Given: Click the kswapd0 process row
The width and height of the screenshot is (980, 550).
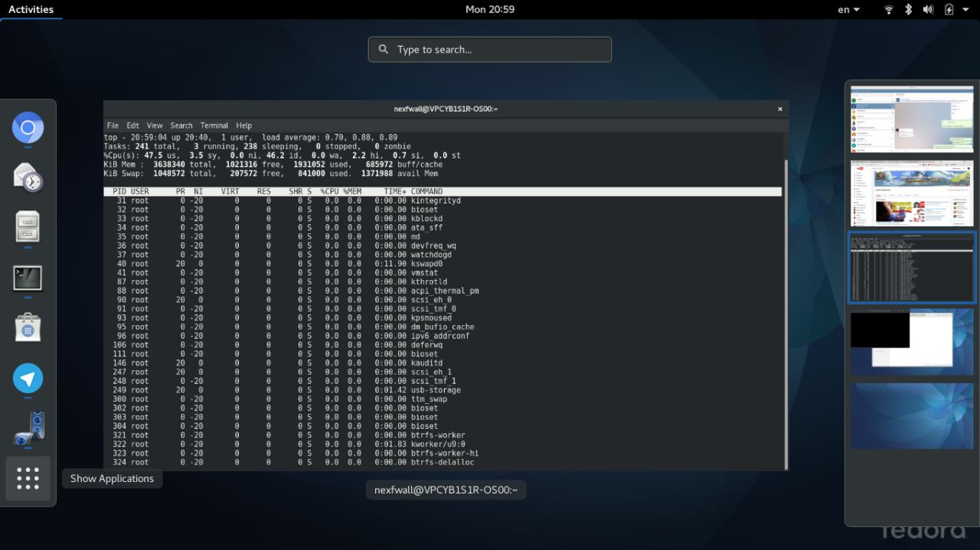Looking at the screenshot, I should pos(443,264).
